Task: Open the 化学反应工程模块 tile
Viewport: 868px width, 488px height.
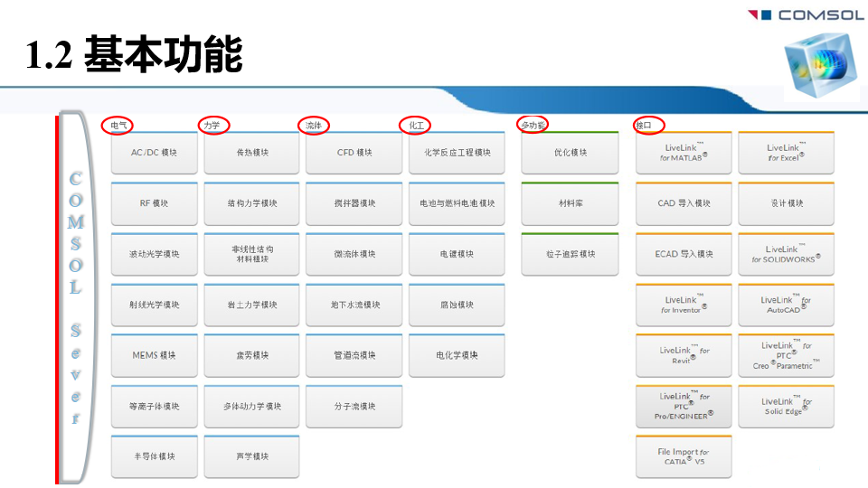Action: [457, 153]
